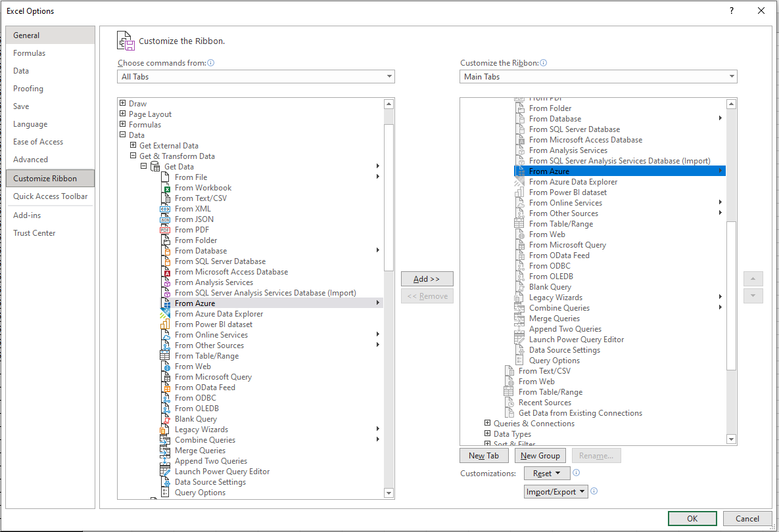Open the Import/Export dropdown button

[555, 492]
